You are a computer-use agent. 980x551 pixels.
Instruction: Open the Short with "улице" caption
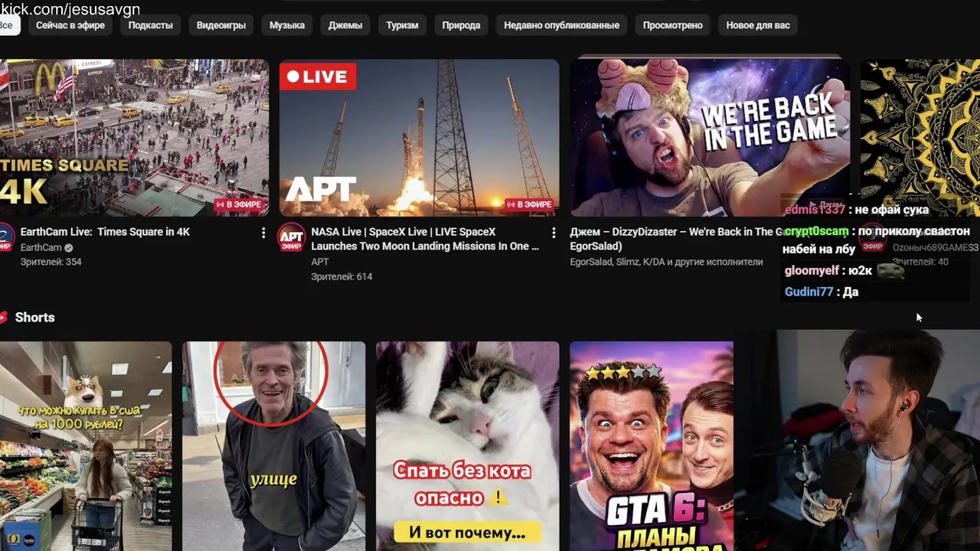pyautogui.click(x=274, y=446)
